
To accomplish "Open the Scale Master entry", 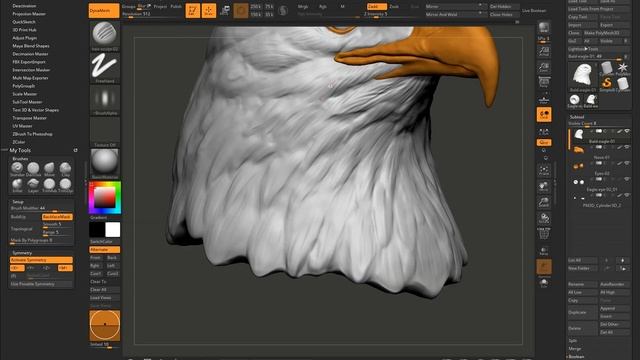I will [x=24, y=94].
